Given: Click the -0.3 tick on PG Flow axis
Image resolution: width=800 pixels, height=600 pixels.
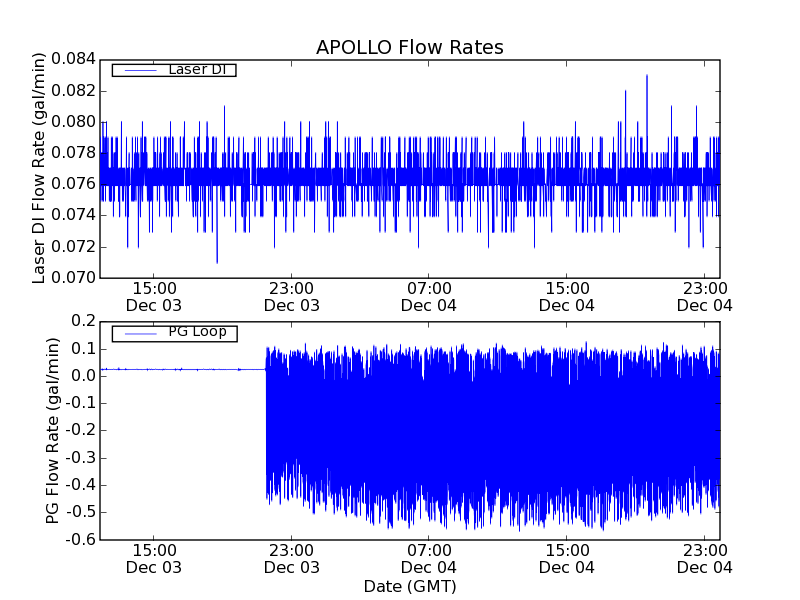Looking at the screenshot, I should click(81, 458).
